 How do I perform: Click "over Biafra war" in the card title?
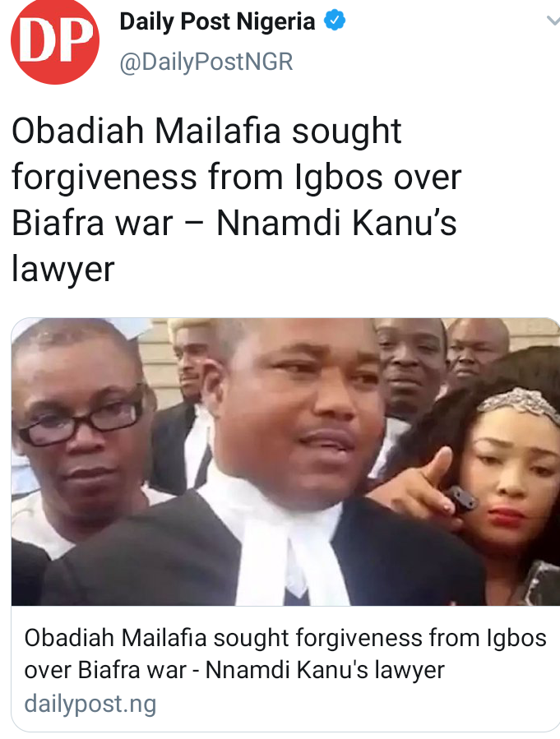(x=105, y=670)
